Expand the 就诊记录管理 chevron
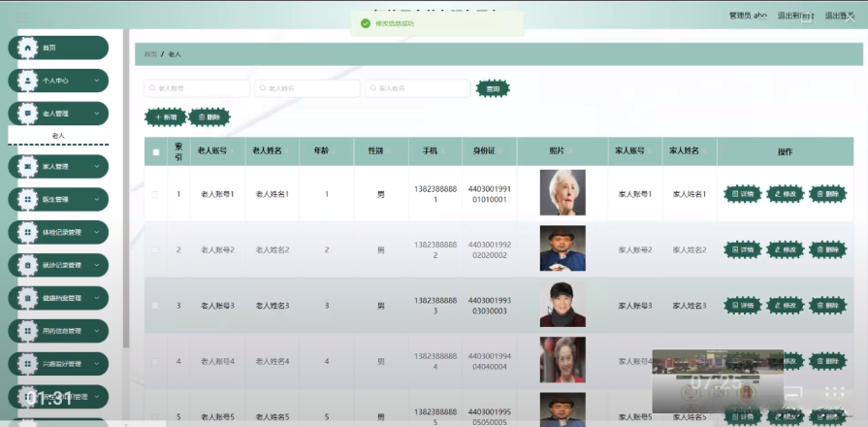Viewport: 868px width, 427px height. (x=97, y=265)
